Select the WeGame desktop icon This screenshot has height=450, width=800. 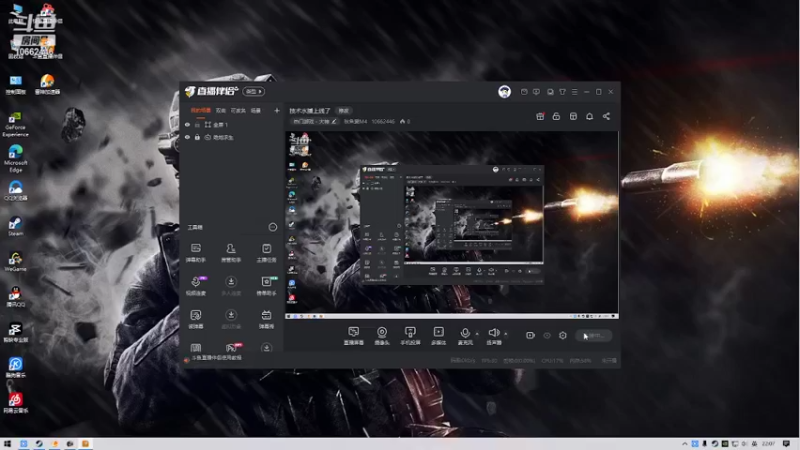(x=15, y=261)
